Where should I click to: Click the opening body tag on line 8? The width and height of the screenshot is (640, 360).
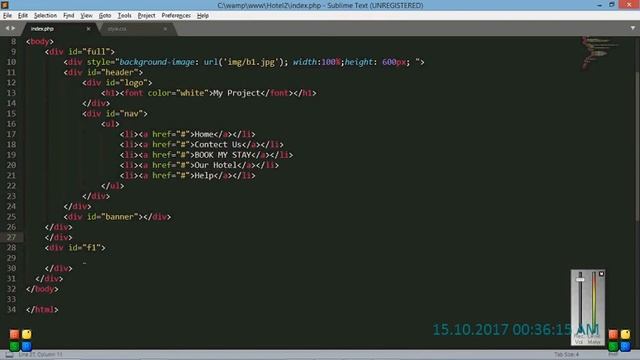pos(40,42)
